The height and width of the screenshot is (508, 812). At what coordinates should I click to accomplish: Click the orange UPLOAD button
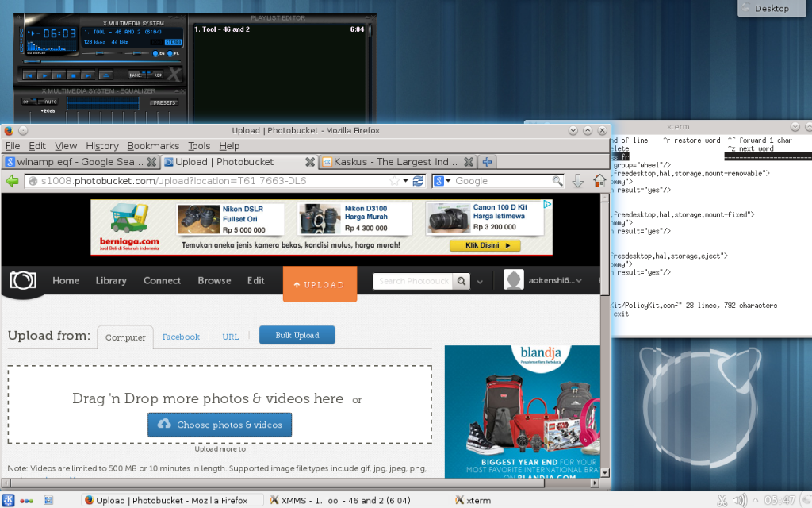[320, 284]
